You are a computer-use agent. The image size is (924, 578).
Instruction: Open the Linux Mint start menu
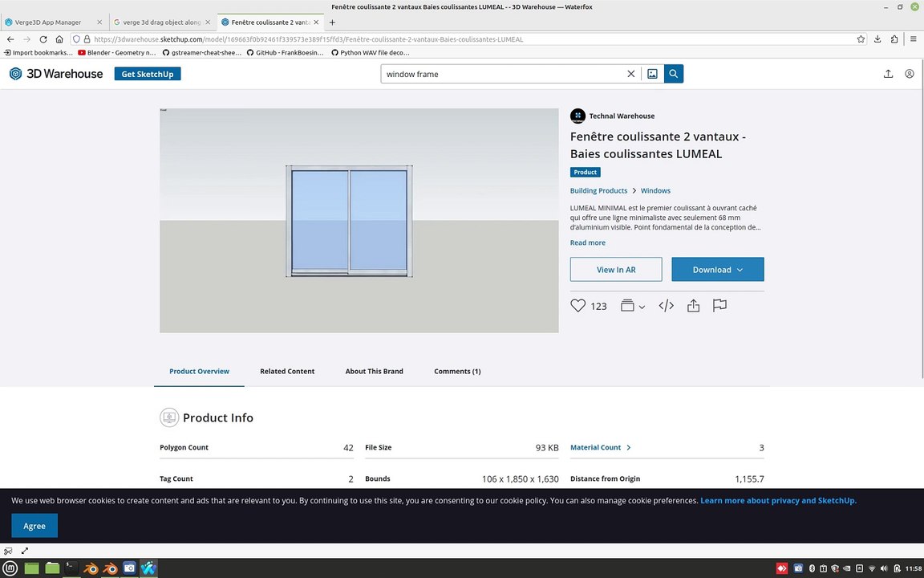(x=10, y=568)
